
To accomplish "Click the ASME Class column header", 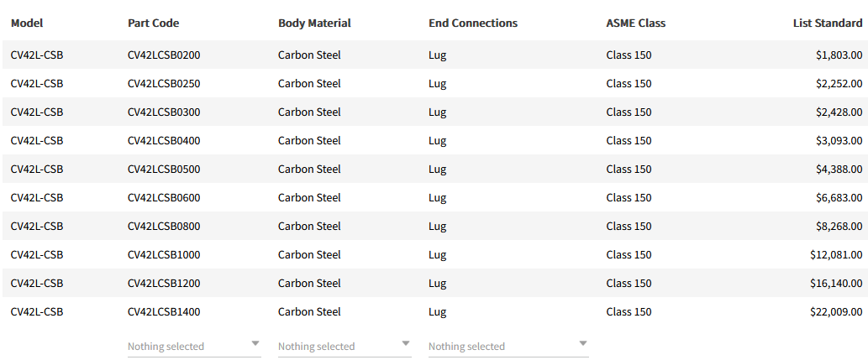I will tap(635, 23).
